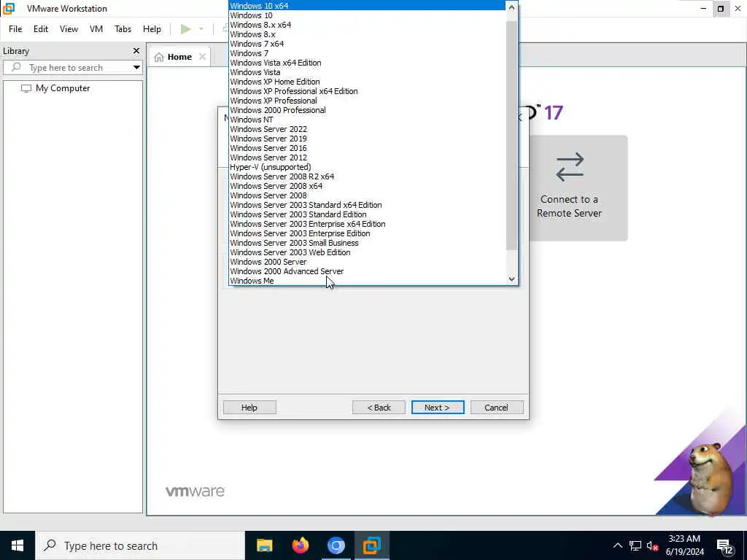
Task: Cancel the New Virtual Machine wizard
Action: [x=496, y=408]
